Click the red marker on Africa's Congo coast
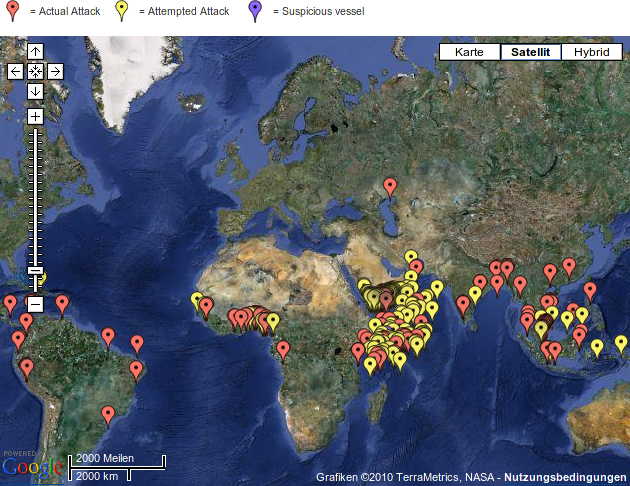This screenshot has width=630, height=486. pos(283,349)
